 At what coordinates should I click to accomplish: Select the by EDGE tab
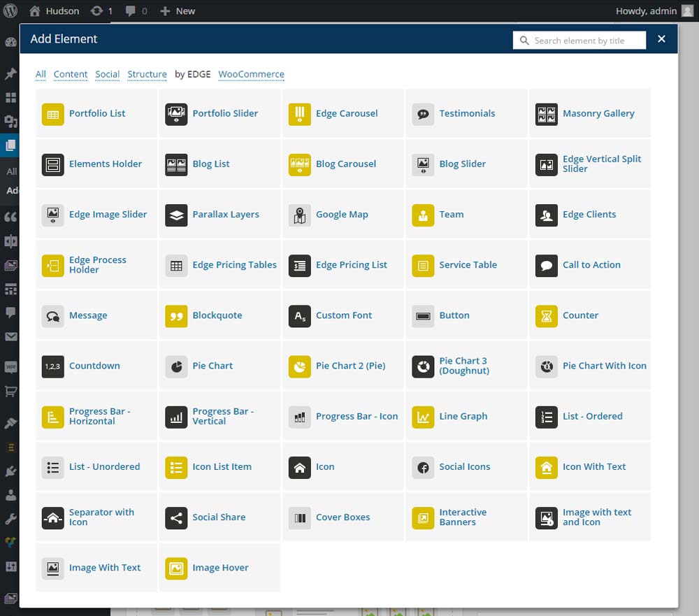(193, 74)
